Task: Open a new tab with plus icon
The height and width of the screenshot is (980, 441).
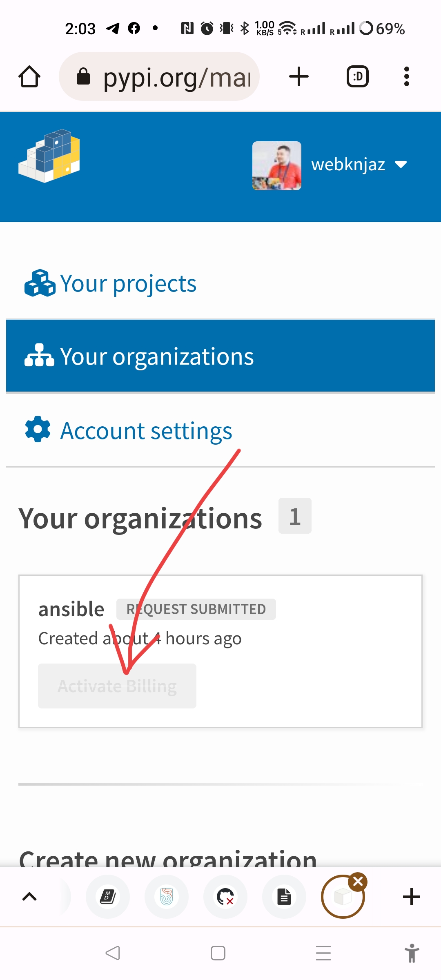Action: pos(299,76)
